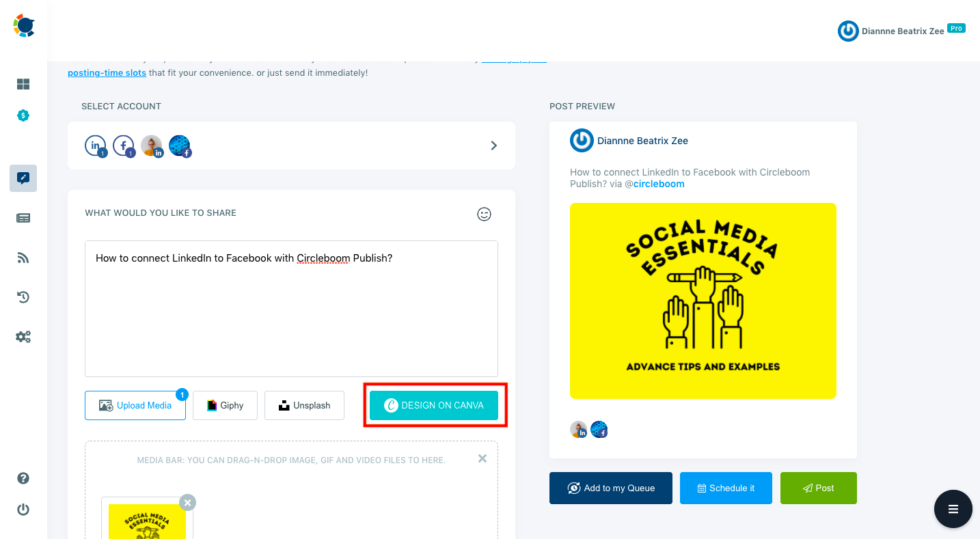Open the post history clock icon

tap(23, 297)
